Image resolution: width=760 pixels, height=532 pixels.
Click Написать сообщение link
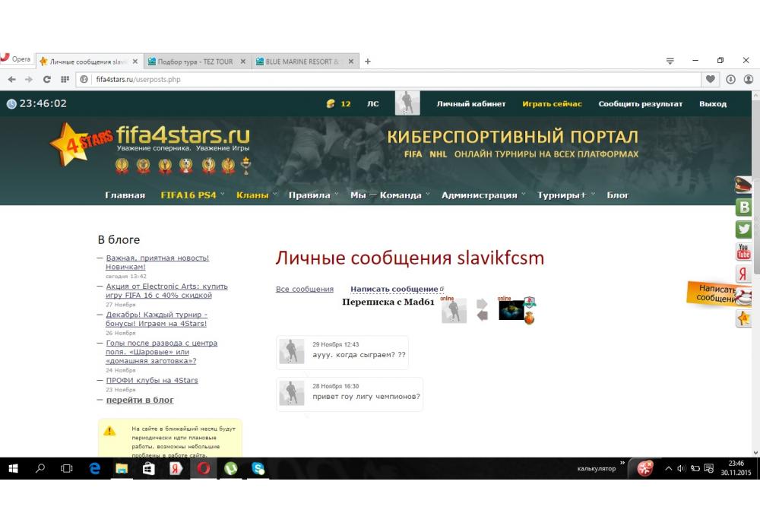[394, 289]
